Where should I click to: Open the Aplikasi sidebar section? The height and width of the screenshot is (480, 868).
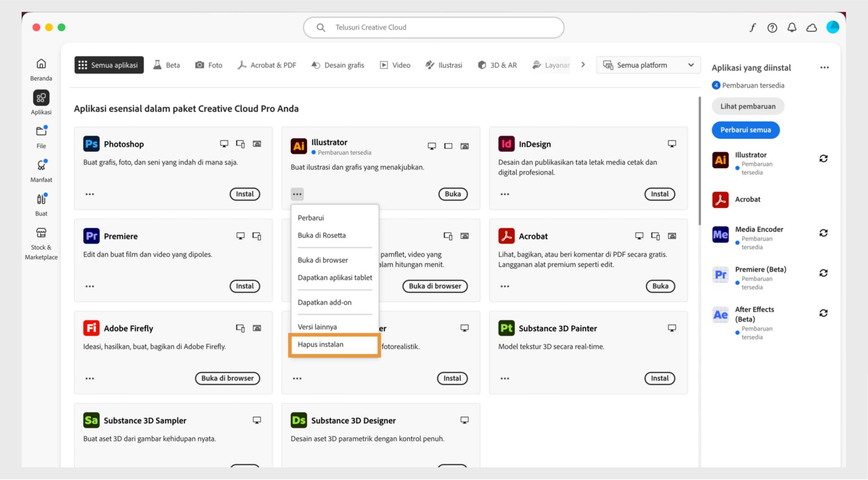pos(41,103)
